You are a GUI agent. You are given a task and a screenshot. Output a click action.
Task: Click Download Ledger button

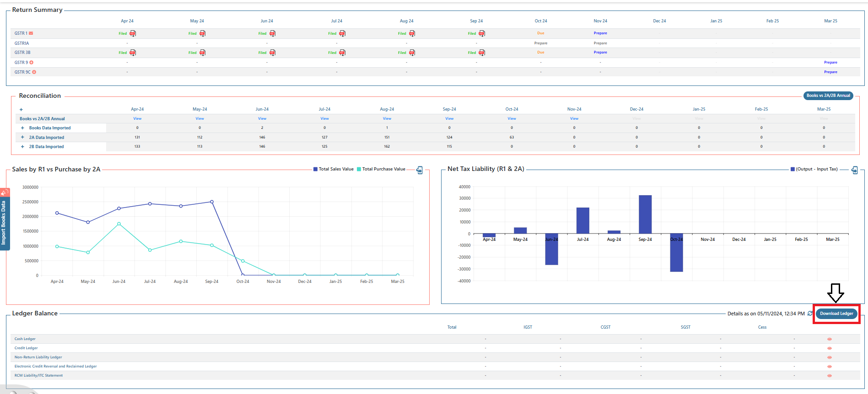click(x=836, y=314)
